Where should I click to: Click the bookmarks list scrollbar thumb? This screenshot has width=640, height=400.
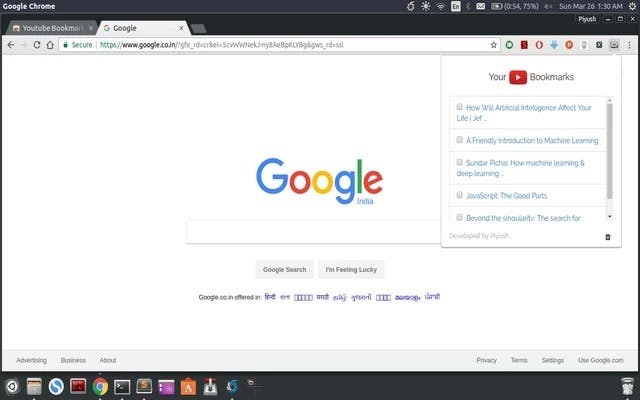[609, 151]
